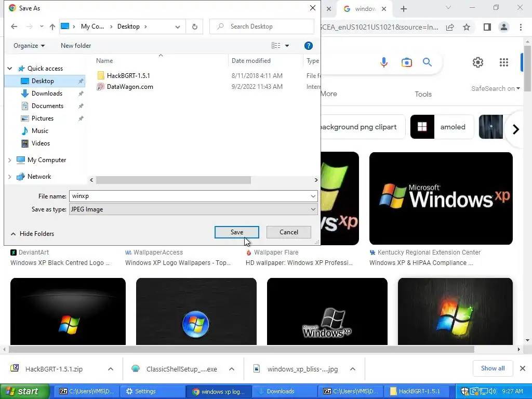This screenshot has width=532, height=399.
Task: Open blue orb Windows logo thumbnail
Action: 196,311
